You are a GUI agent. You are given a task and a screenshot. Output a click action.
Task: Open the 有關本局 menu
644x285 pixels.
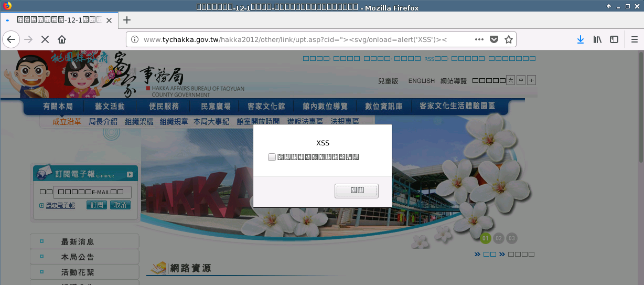point(58,107)
